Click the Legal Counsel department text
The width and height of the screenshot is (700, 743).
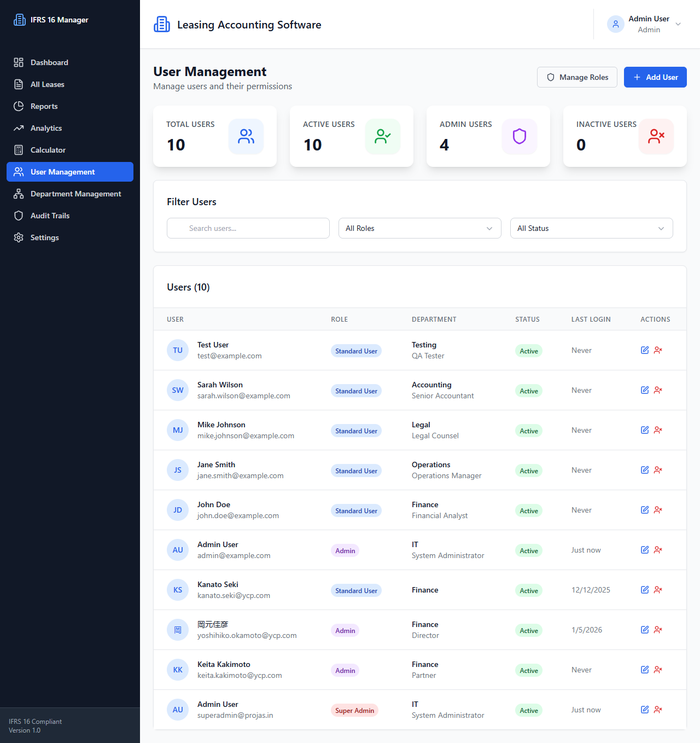click(435, 436)
